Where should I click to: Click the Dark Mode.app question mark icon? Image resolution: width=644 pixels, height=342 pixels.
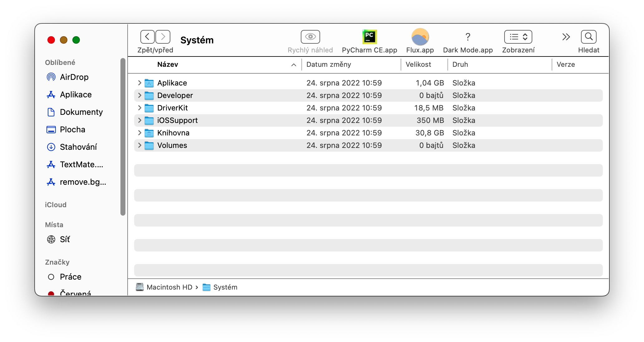pos(467,37)
